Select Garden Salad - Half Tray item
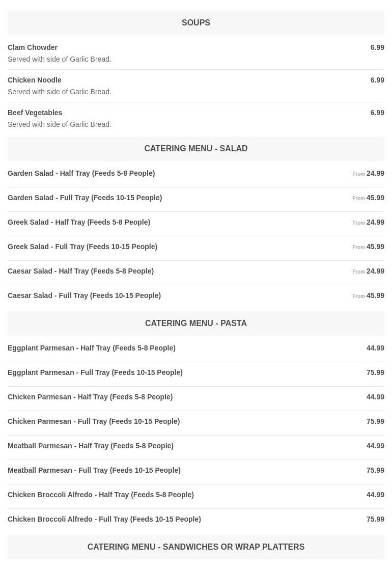Screen dimensions: 392x568 point(81,173)
